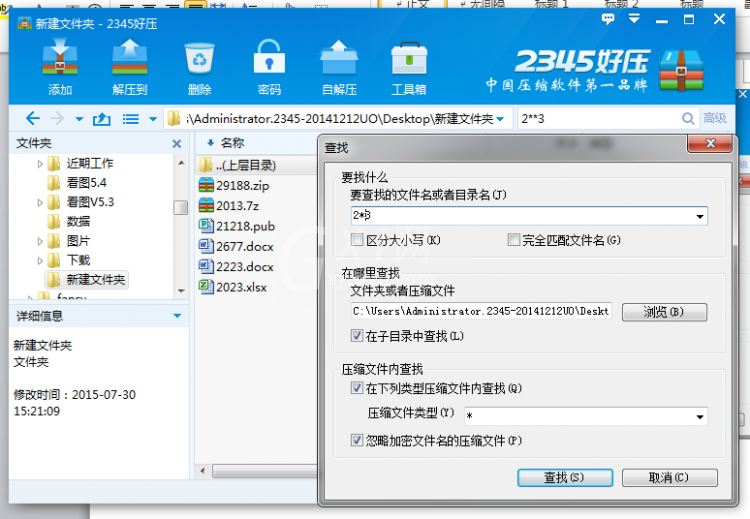Click the search magnifier icon

point(688,118)
